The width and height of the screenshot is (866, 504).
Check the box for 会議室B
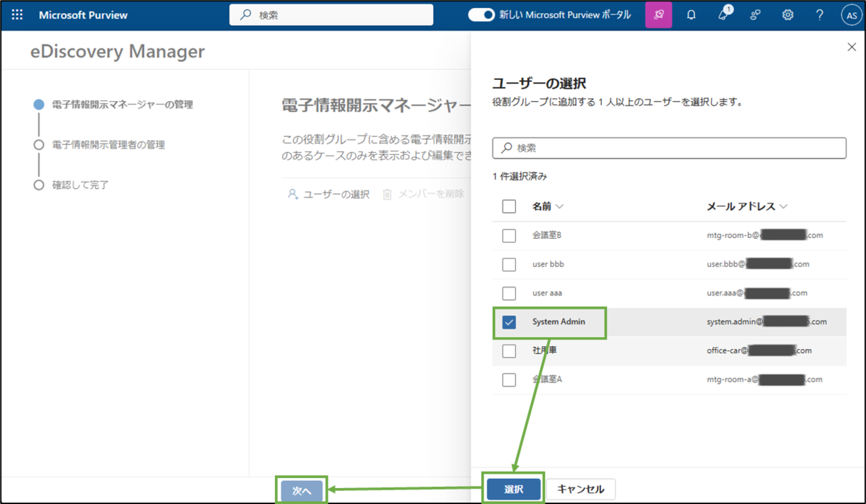click(509, 235)
